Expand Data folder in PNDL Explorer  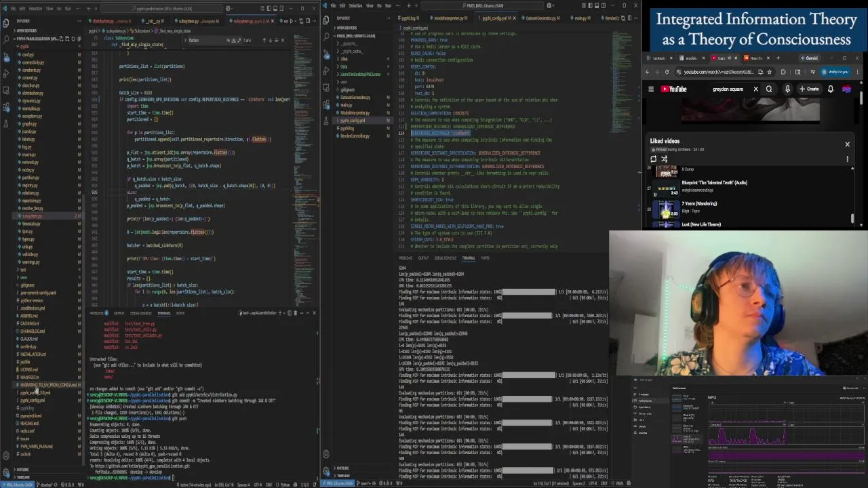(x=344, y=66)
